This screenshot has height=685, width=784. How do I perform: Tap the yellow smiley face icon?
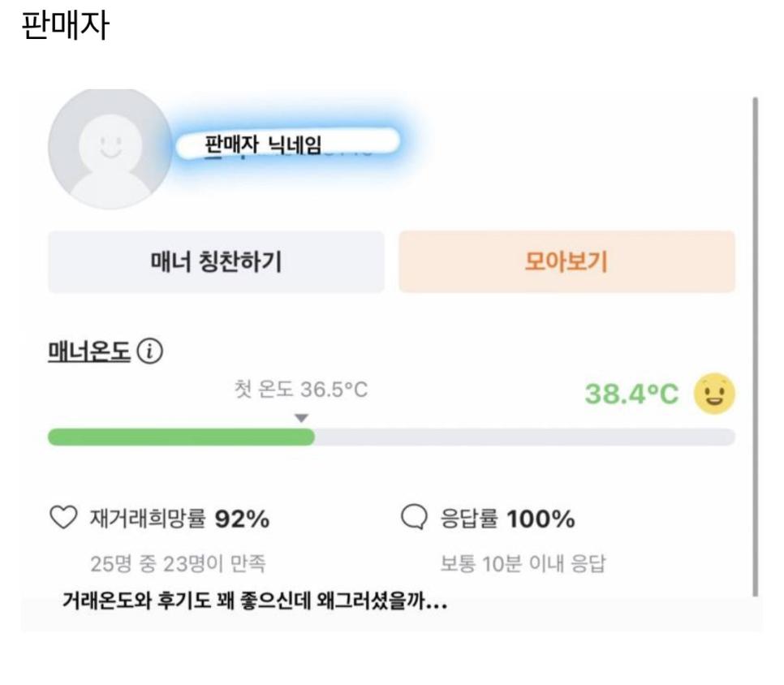[x=714, y=394]
